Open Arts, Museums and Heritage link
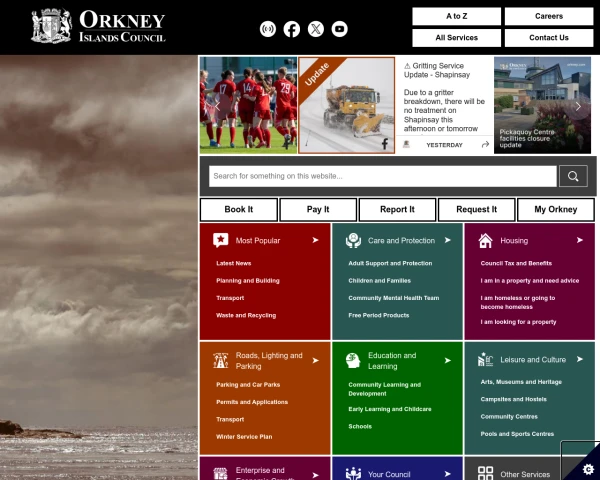Image resolution: width=600 pixels, height=480 pixels. pyautogui.click(x=521, y=382)
